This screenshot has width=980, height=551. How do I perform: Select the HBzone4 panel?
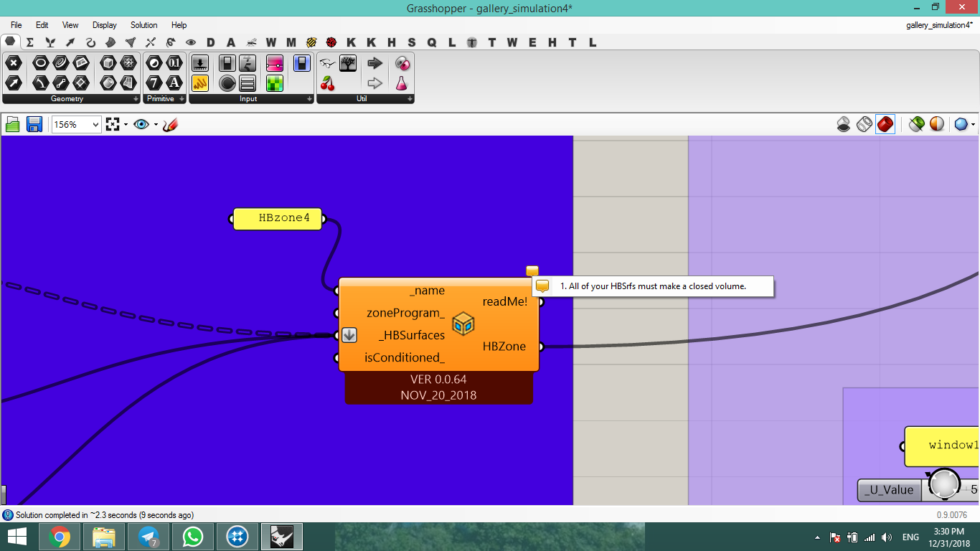tap(278, 219)
